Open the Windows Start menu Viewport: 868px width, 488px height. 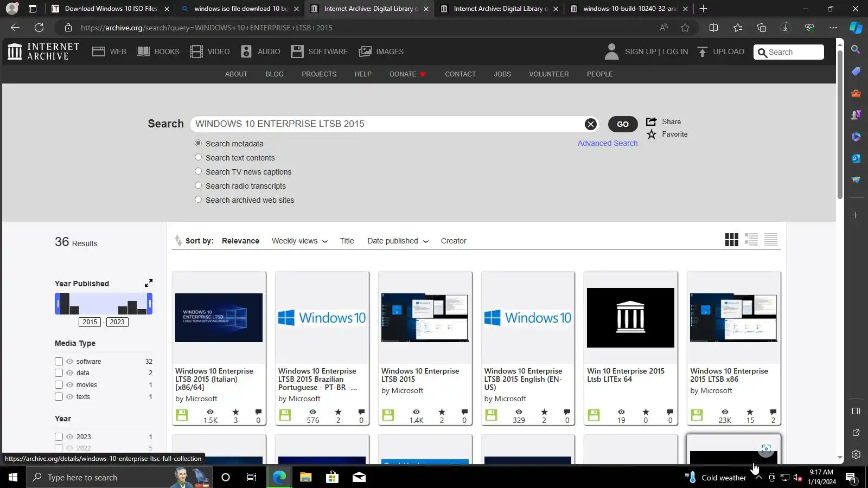pos(13,477)
